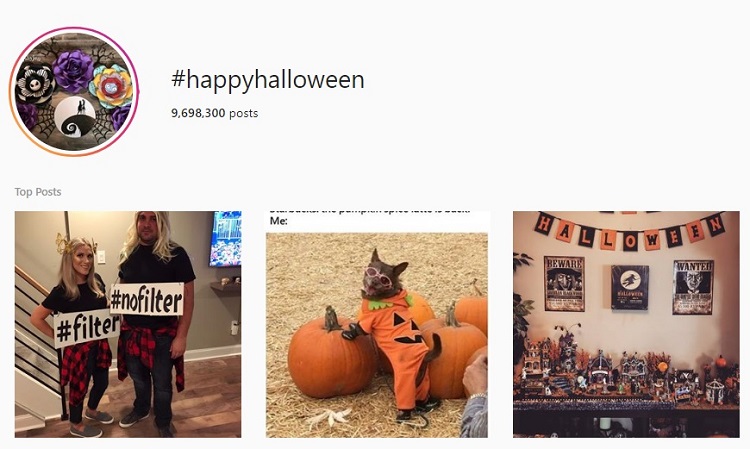
Task: Click the WANTED poster in third post
Action: [693, 287]
